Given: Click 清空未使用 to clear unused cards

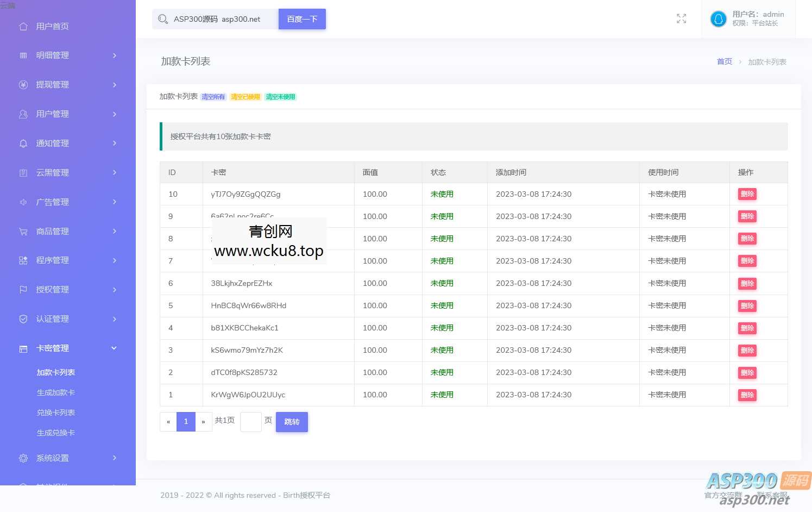Looking at the screenshot, I should [x=280, y=97].
